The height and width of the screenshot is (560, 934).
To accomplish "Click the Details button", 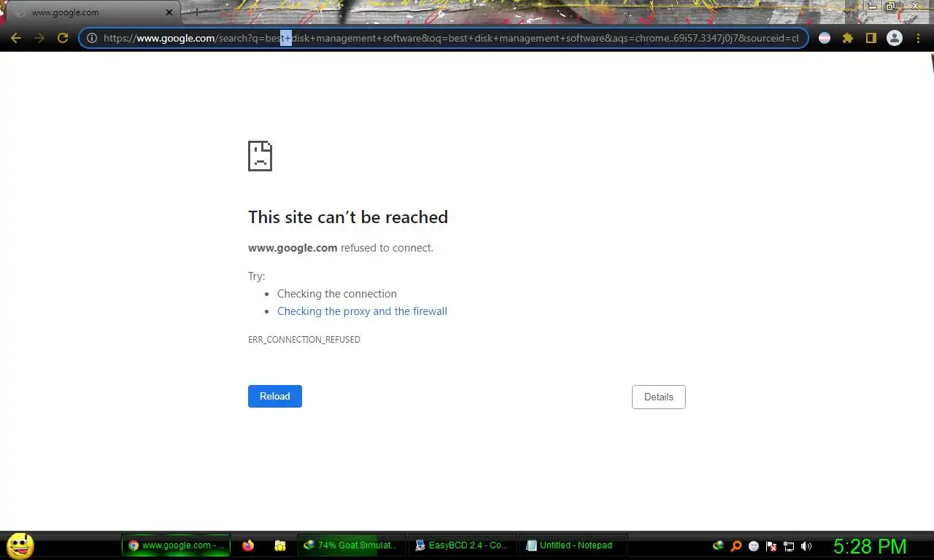I will pyautogui.click(x=659, y=397).
